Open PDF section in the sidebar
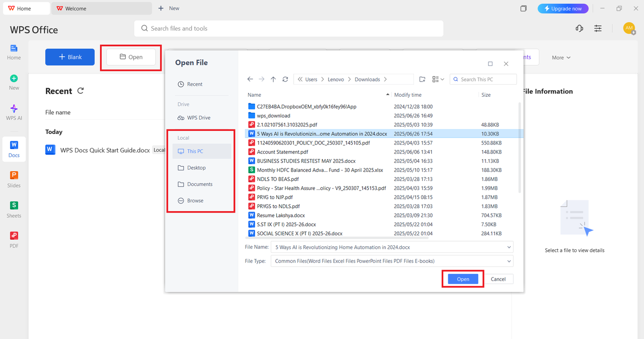The image size is (644, 339). tap(14, 240)
